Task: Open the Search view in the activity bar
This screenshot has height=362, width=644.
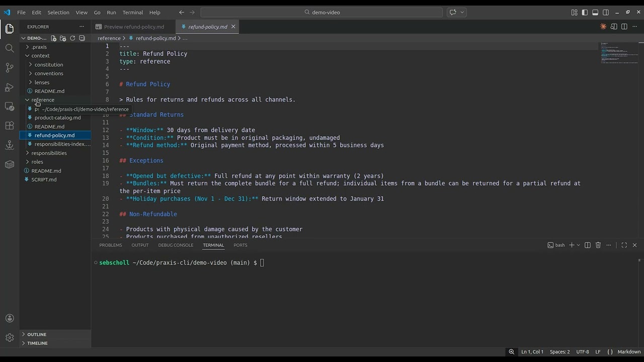Action: tap(9, 48)
